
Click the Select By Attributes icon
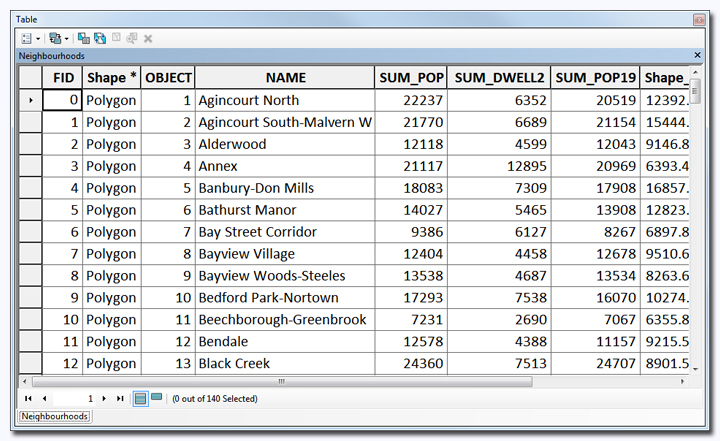coord(84,38)
